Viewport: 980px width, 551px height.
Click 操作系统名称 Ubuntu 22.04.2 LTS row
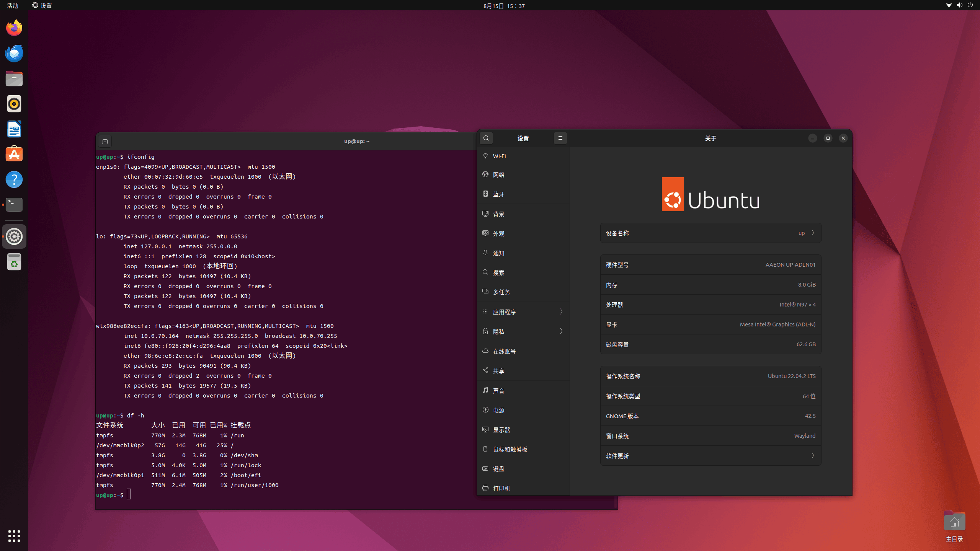pos(710,376)
